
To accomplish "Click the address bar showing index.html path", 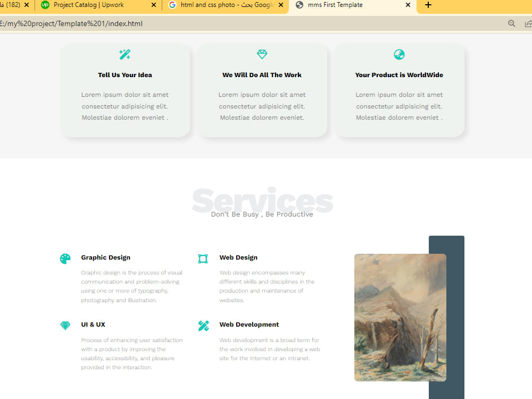I will [x=251, y=23].
